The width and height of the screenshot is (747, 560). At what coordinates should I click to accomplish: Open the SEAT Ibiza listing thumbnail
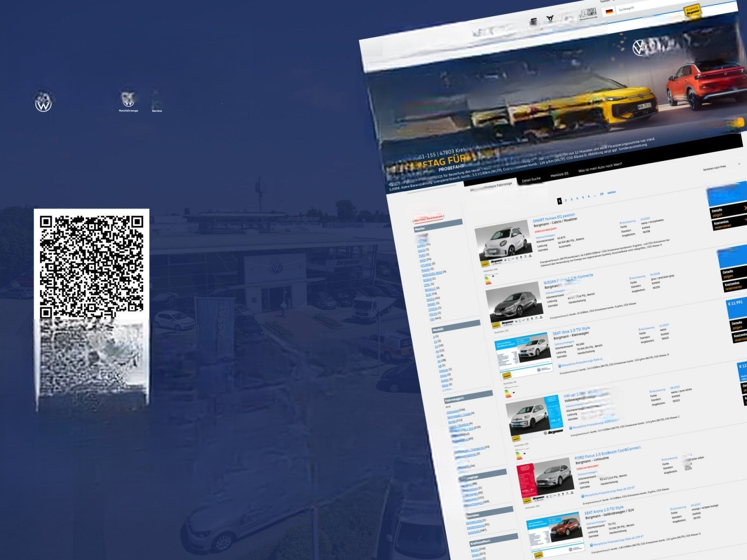point(521,352)
